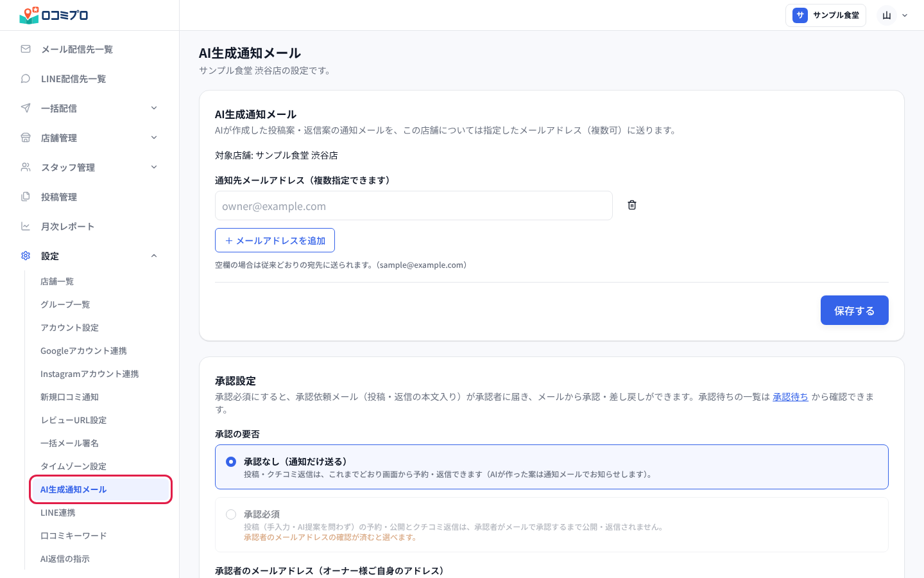Click the chart icon beside 月次レポート
Viewport: 924px width, 578px height.
26,226
